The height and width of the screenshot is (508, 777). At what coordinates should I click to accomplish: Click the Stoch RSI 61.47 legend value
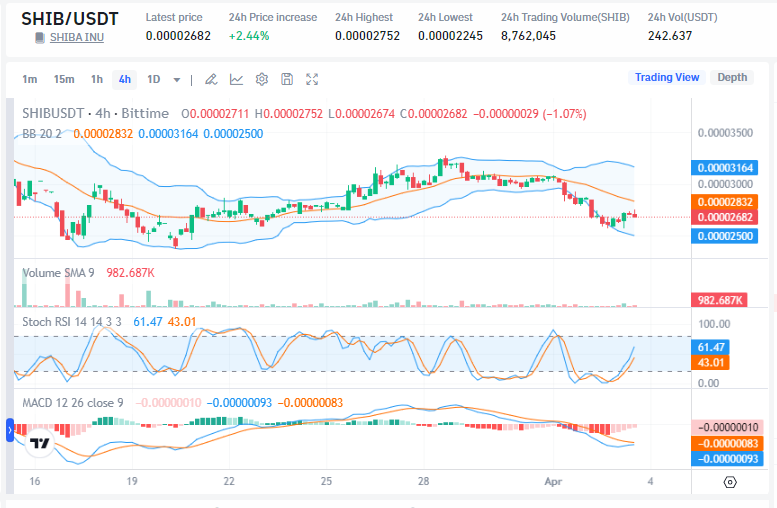(148, 322)
